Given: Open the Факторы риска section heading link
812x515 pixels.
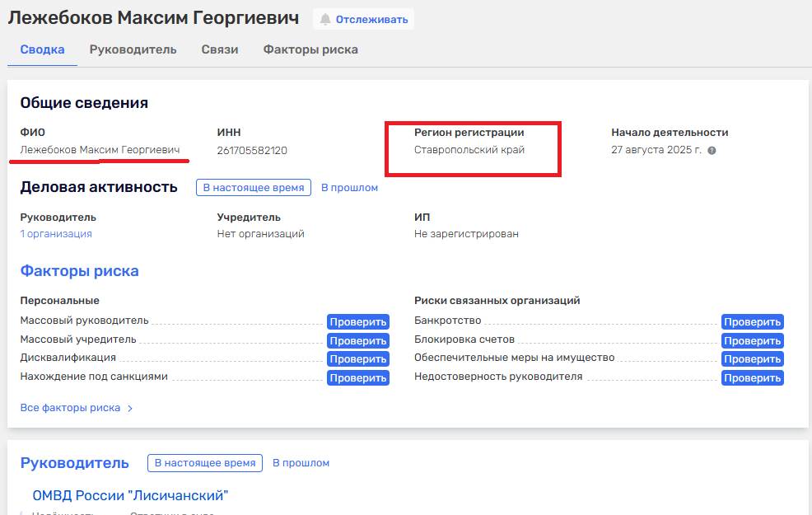Looking at the screenshot, I should point(79,271).
